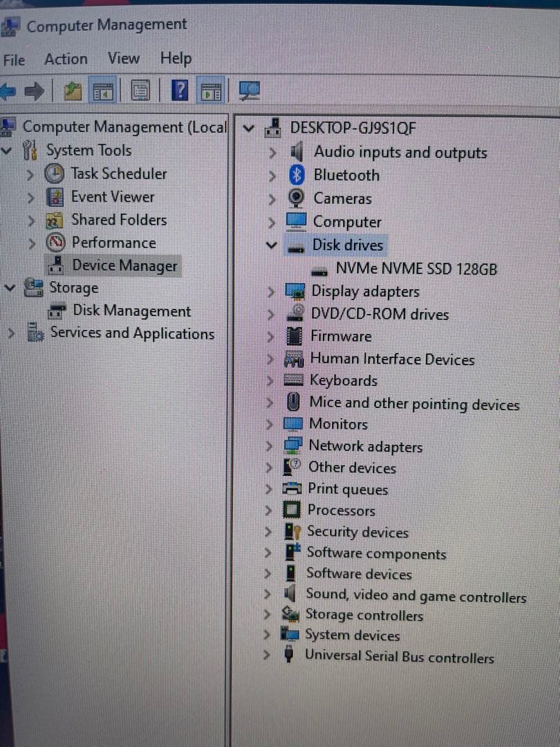This screenshot has height=747, width=560.
Task: Collapse the Disk drives category
Action: pyautogui.click(x=272, y=246)
